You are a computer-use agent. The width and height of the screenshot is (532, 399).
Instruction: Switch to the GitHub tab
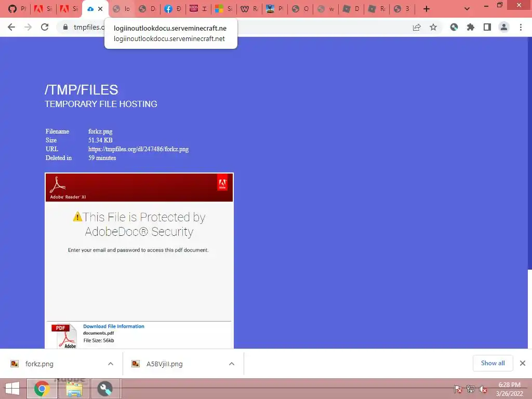[16, 9]
